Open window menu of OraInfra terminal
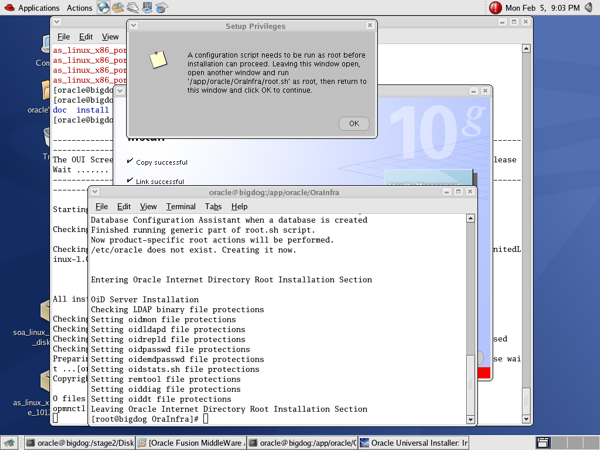The width and height of the screenshot is (600, 450). coord(95,192)
